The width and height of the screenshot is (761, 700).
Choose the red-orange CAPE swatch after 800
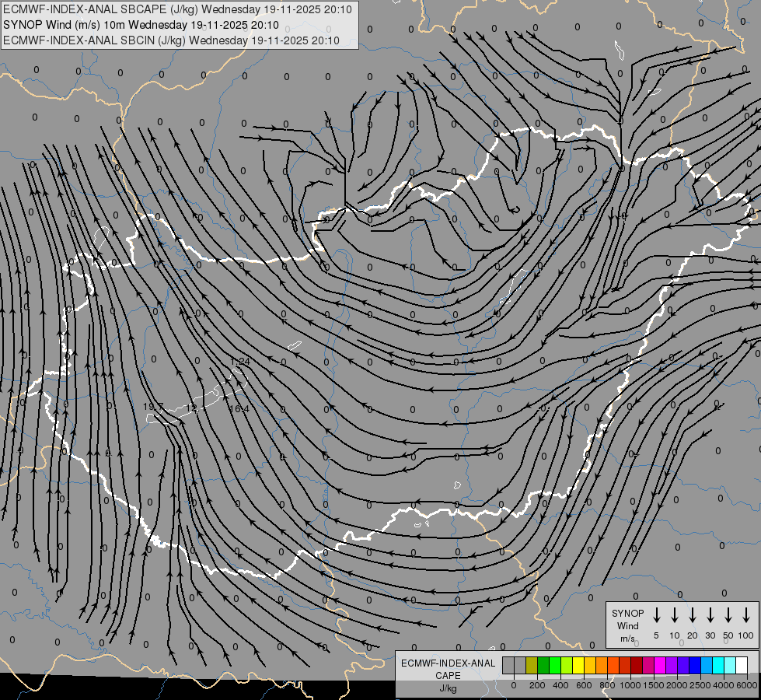pyautogui.click(x=613, y=665)
